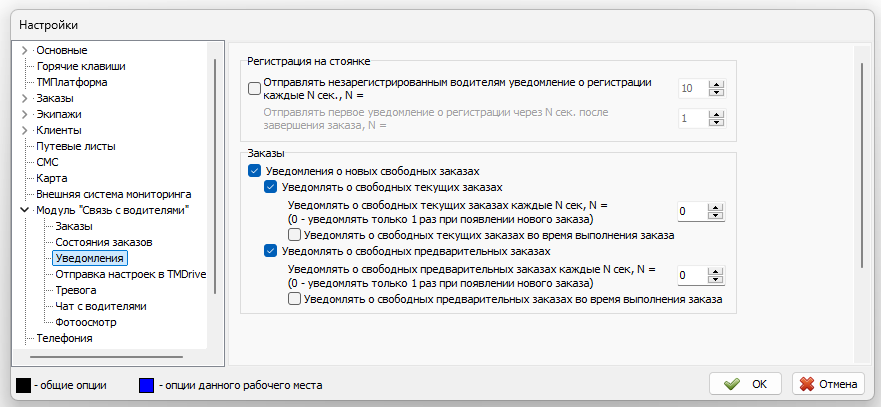The width and height of the screenshot is (881, 407).
Task: Select the Уведомления tree item
Action: click(90, 259)
